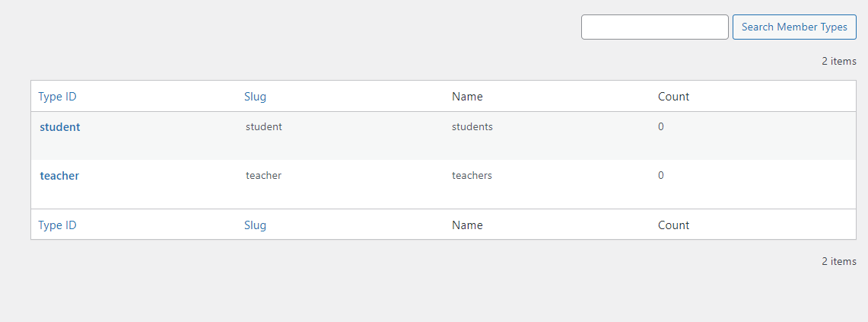
Task: Click the member type search input field
Action: tap(654, 27)
